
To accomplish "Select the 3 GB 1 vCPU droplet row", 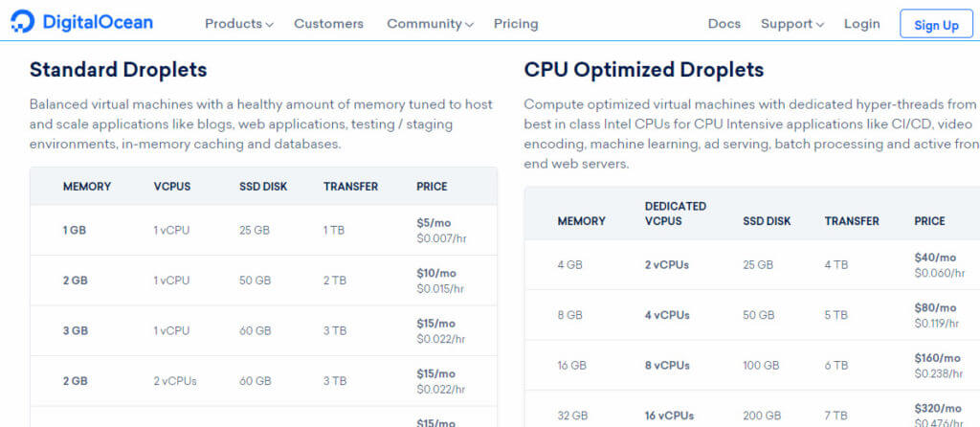I will 264,330.
